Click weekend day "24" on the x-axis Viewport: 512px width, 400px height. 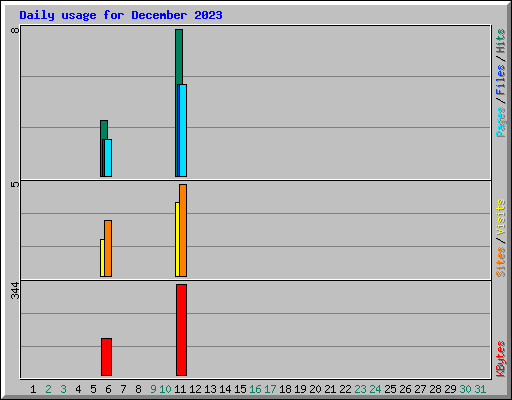(375, 389)
